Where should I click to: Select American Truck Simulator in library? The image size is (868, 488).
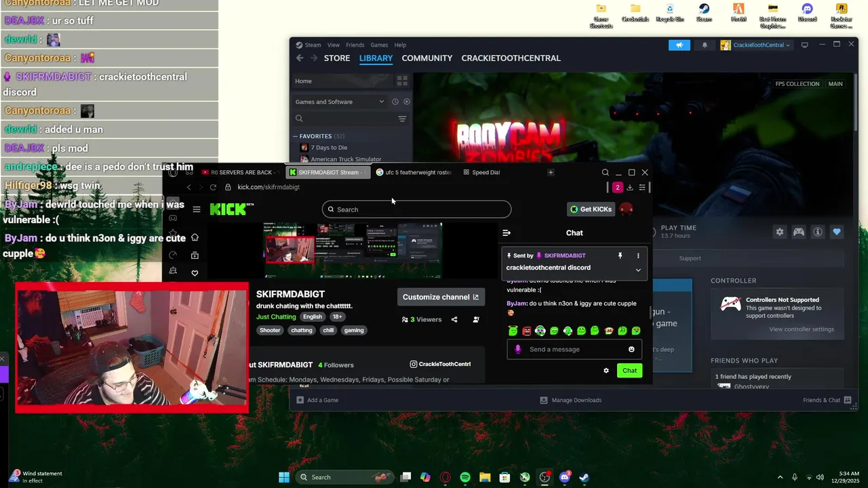click(345, 159)
